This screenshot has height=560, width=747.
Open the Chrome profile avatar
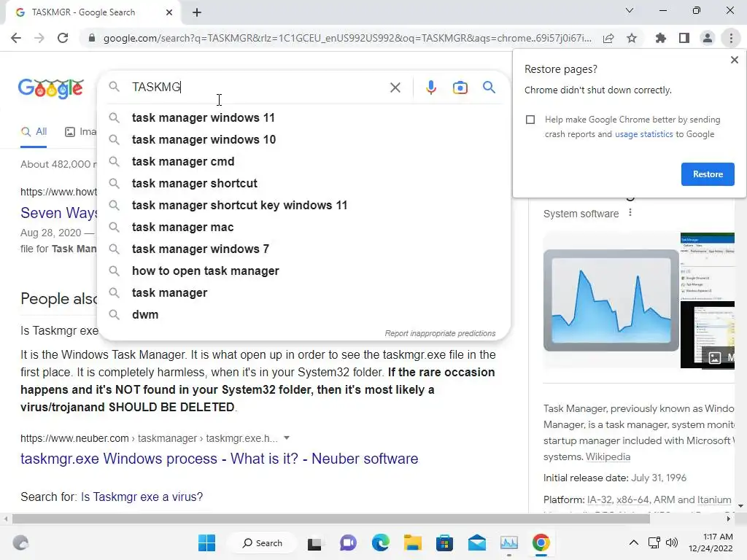(x=708, y=38)
